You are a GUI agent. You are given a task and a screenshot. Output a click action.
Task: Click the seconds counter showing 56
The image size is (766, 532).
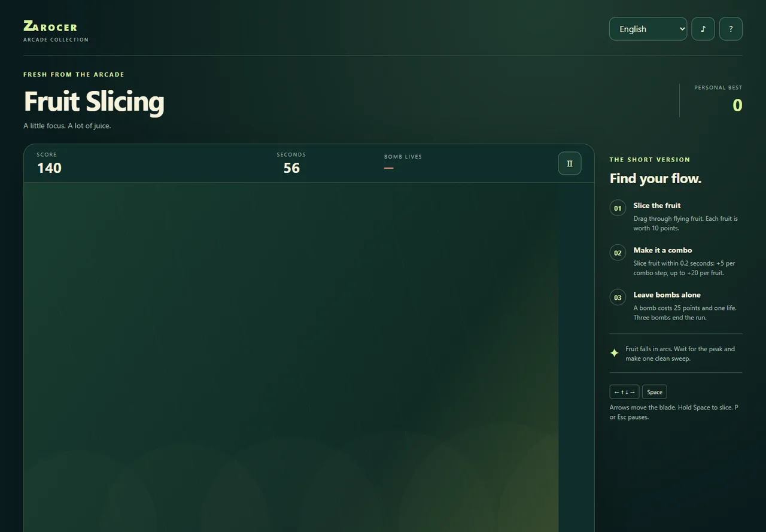(x=291, y=168)
